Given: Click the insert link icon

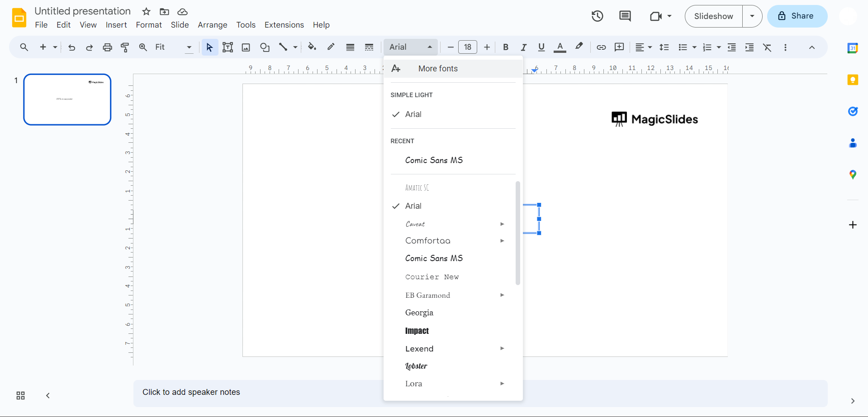Looking at the screenshot, I should coord(601,47).
